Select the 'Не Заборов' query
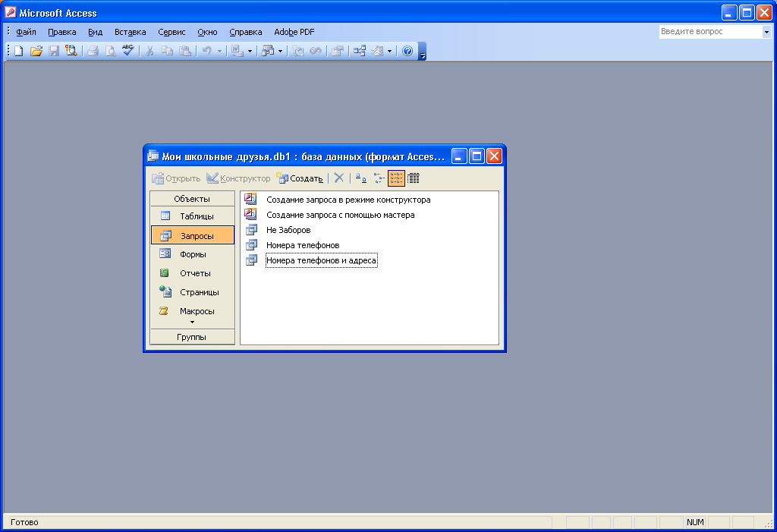 click(288, 230)
